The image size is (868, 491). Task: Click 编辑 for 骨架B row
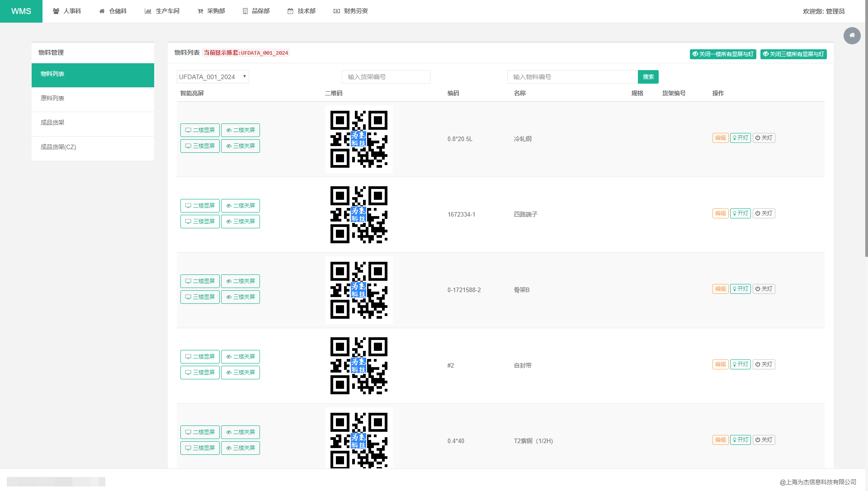pyautogui.click(x=721, y=289)
